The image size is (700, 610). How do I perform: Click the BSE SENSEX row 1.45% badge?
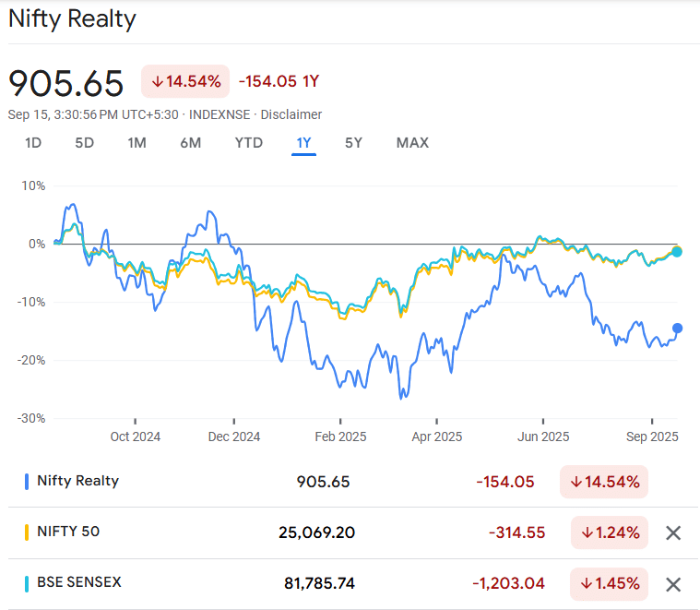609,583
